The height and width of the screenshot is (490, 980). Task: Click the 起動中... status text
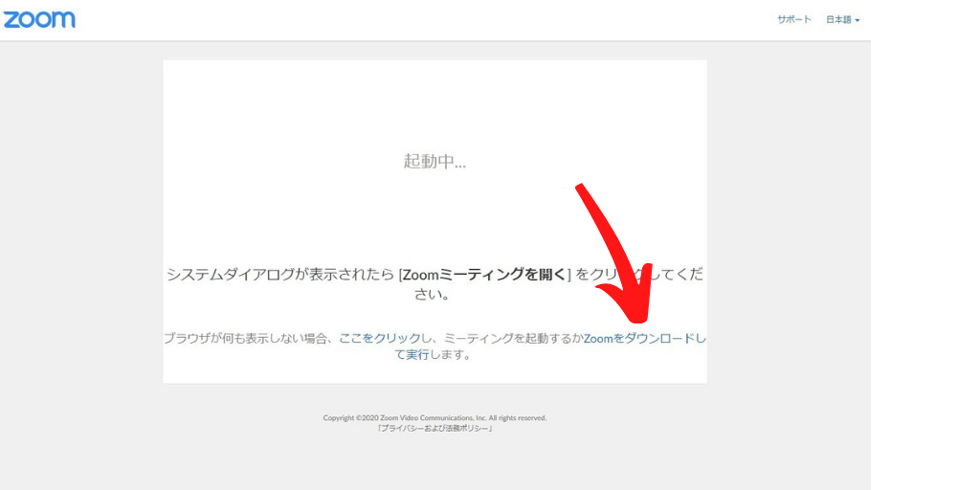pyautogui.click(x=435, y=161)
